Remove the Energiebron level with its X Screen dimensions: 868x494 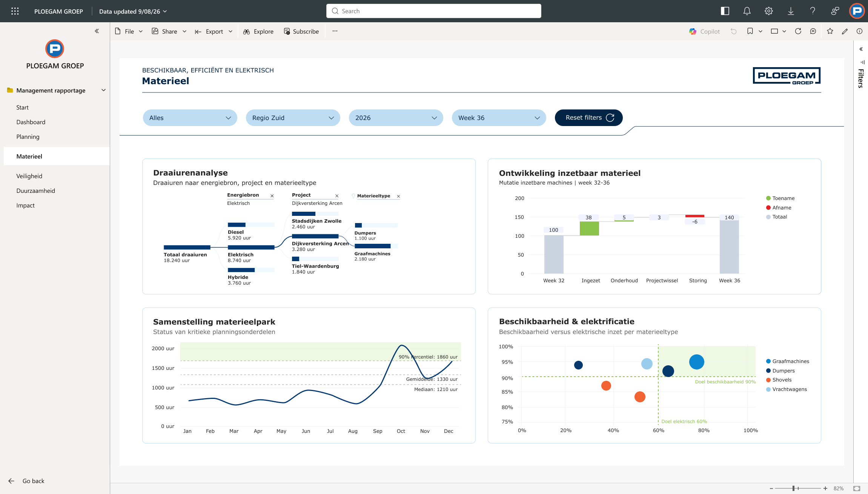272,196
